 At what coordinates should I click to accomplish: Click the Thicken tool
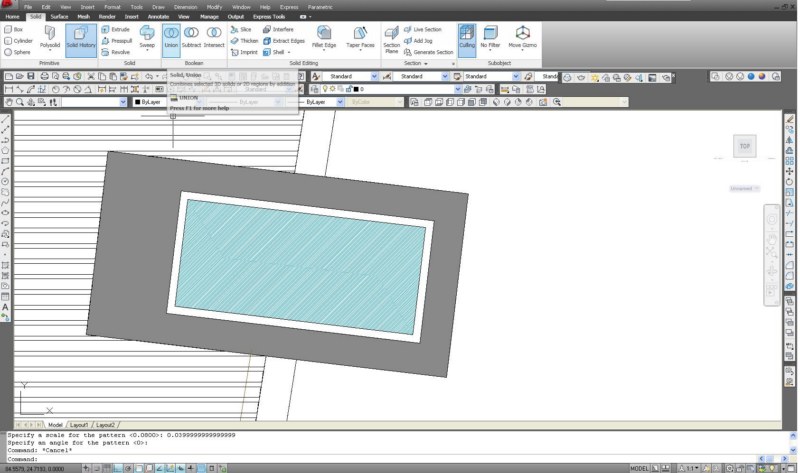pos(244,41)
